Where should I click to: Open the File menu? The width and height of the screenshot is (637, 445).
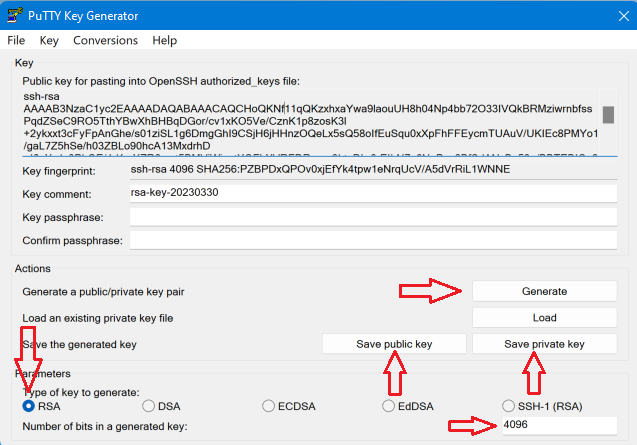[16, 41]
